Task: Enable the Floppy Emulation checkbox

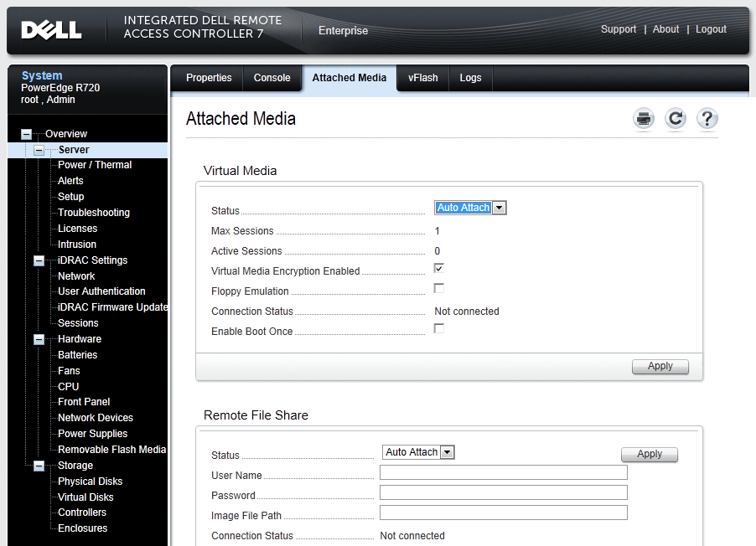Action: pyautogui.click(x=438, y=288)
